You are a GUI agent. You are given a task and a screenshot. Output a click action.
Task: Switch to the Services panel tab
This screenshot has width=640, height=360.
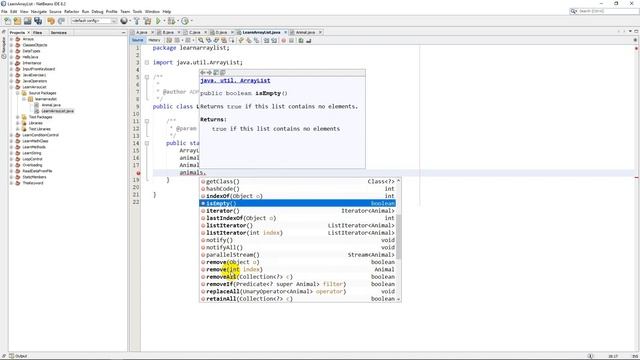point(59,32)
